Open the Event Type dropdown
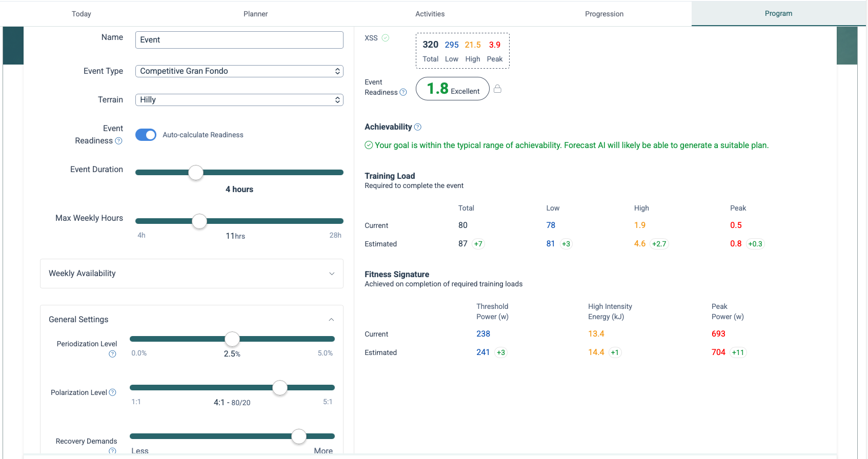Image resolution: width=868 pixels, height=459 pixels. [239, 71]
